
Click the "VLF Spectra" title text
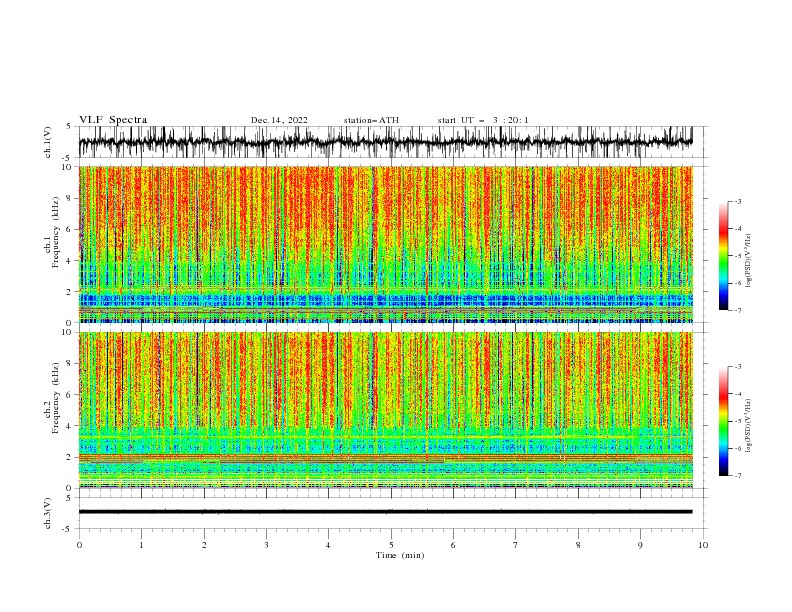[x=113, y=120]
